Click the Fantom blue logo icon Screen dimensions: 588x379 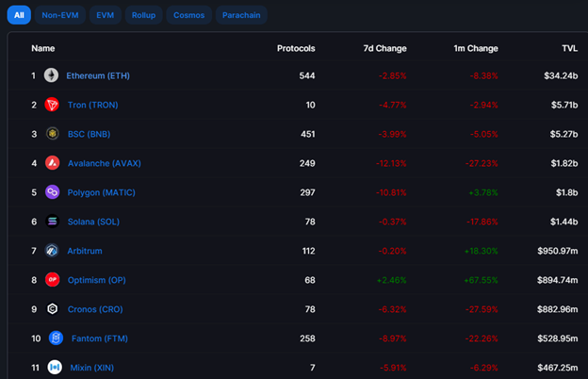56,338
